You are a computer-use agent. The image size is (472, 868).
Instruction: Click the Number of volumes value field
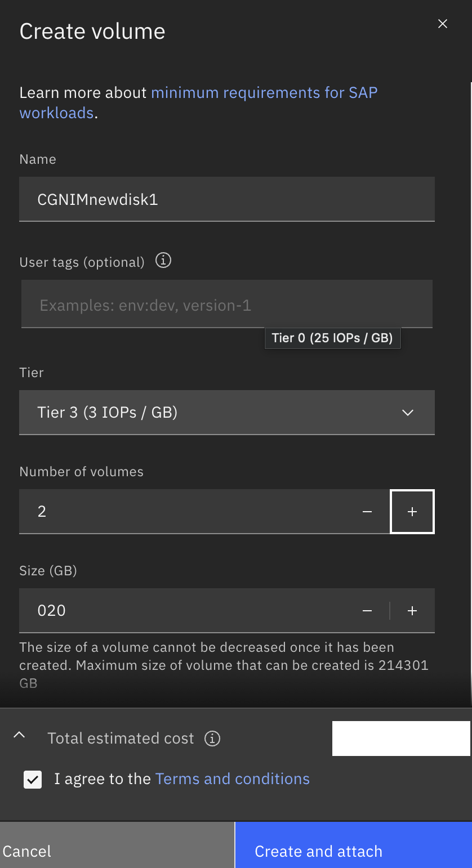coord(182,512)
